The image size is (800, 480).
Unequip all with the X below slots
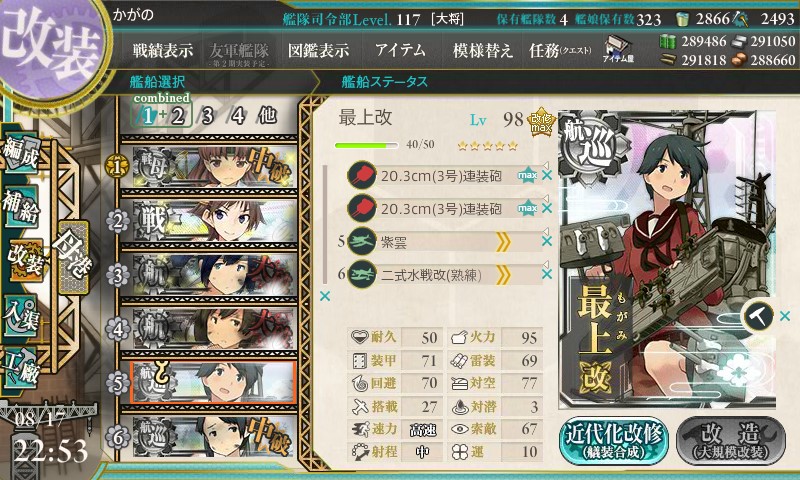coord(324,296)
